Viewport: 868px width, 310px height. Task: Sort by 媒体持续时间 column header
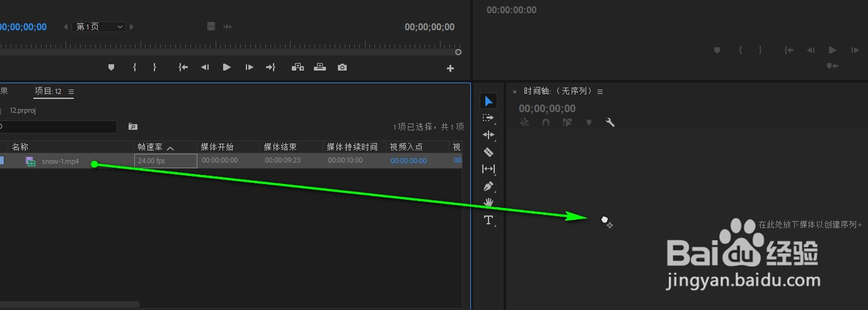[x=352, y=147]
